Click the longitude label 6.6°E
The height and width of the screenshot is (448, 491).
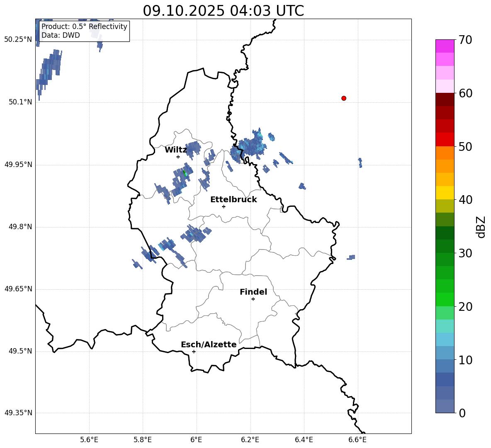[357, 440]
